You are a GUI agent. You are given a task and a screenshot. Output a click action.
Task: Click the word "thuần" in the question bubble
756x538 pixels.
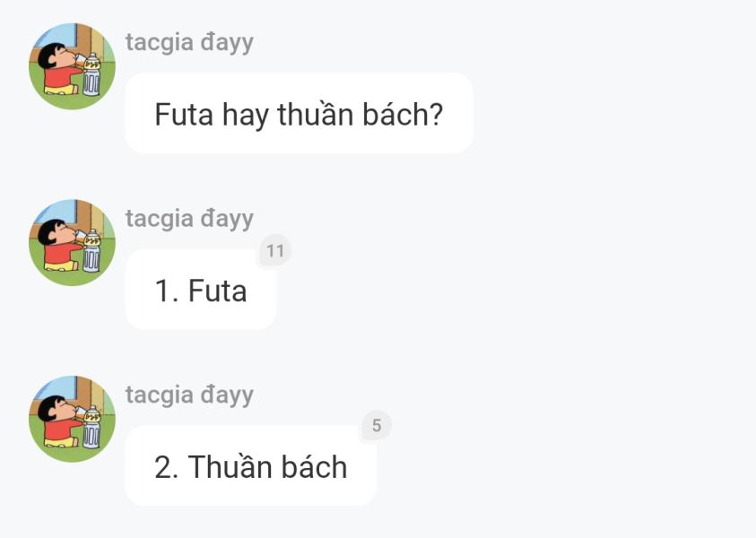pyautogui.click(x=316, y=114)
